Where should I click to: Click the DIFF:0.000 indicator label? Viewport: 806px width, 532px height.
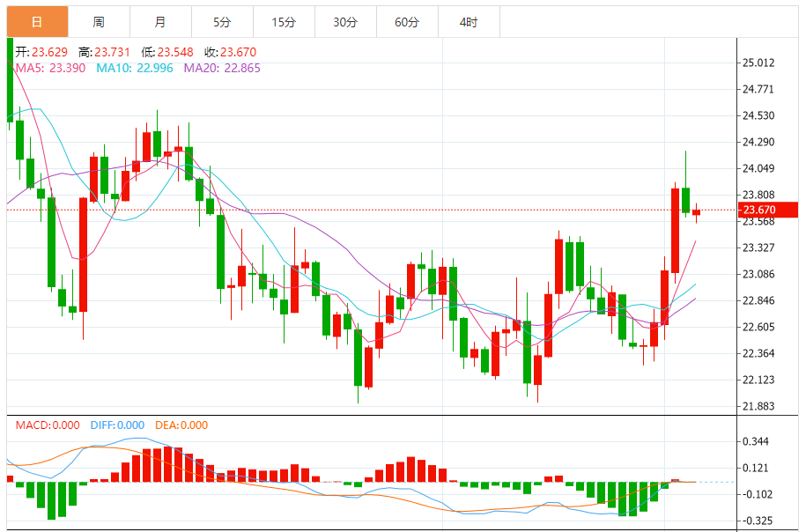point(117,425)
